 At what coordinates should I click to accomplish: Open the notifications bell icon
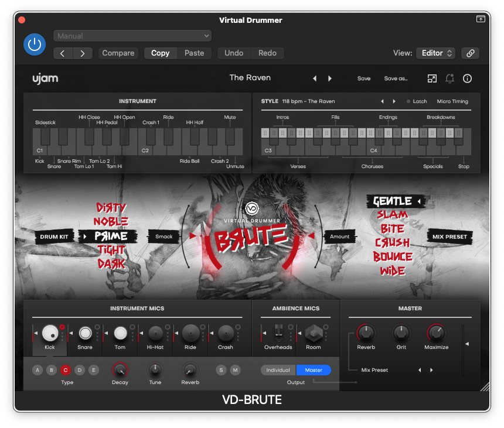pos(449,78)
